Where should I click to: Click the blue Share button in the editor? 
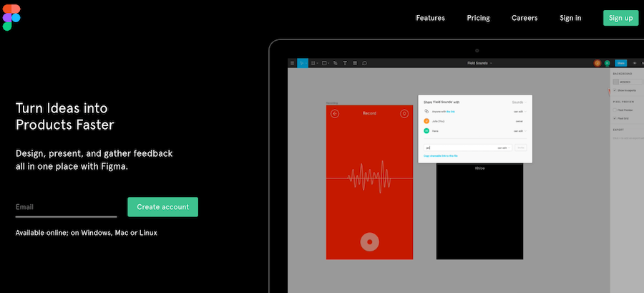(x=620, y=63)
